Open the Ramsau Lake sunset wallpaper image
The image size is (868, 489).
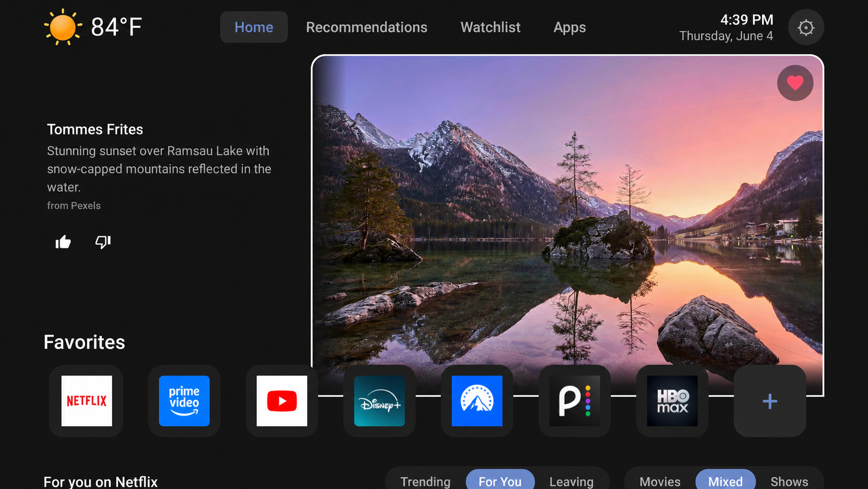point(567,225)
